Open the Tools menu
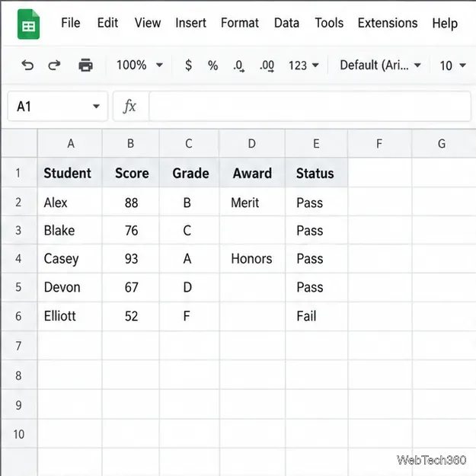476x476 pixels. 329,23
